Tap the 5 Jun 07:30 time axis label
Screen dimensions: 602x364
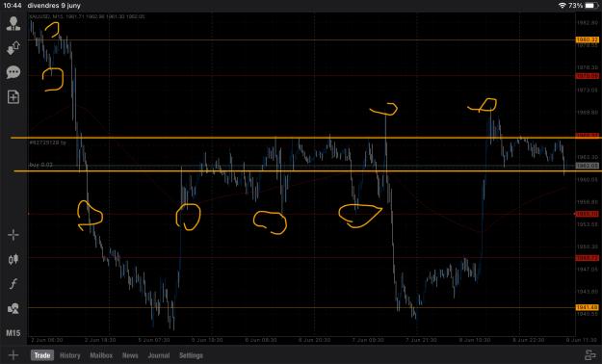pyautogui.click(x=153, y=340)
